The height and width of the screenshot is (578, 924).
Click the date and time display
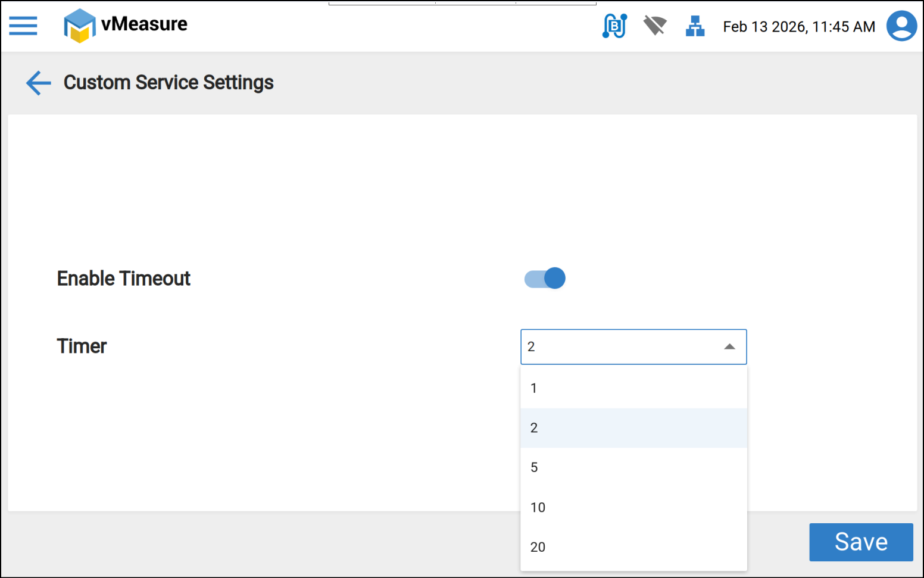pos(798,27)
